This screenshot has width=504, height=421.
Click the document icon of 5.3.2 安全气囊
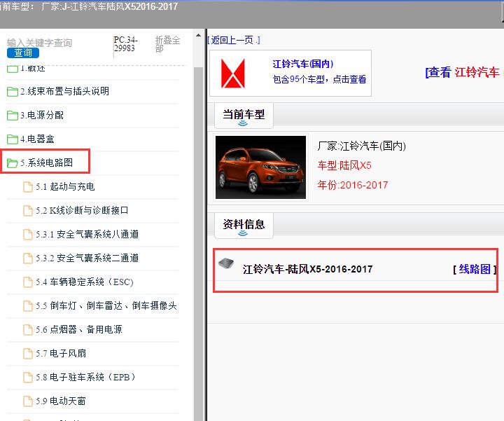point(28,258)
